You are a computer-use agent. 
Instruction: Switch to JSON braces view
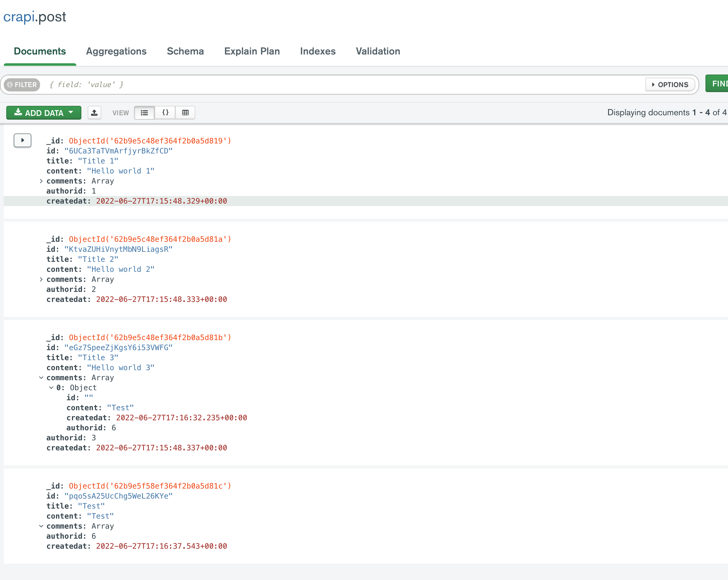pos(165,112)
